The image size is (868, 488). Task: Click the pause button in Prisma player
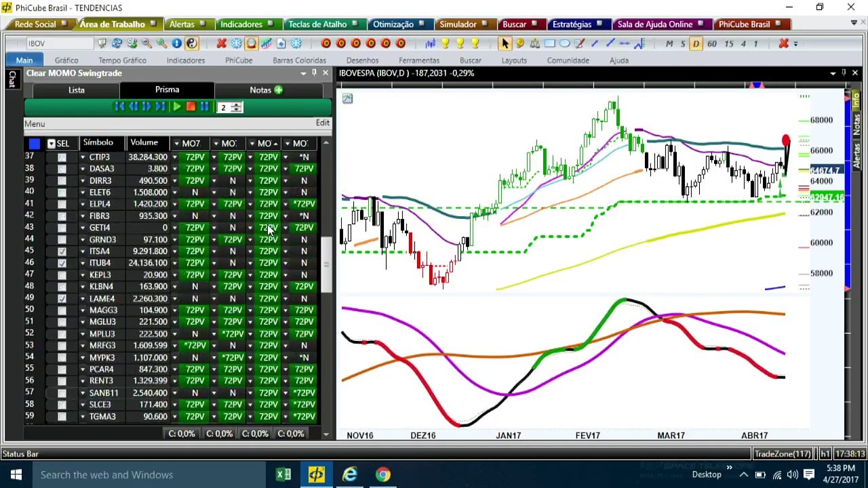click(x=204, y=106)
